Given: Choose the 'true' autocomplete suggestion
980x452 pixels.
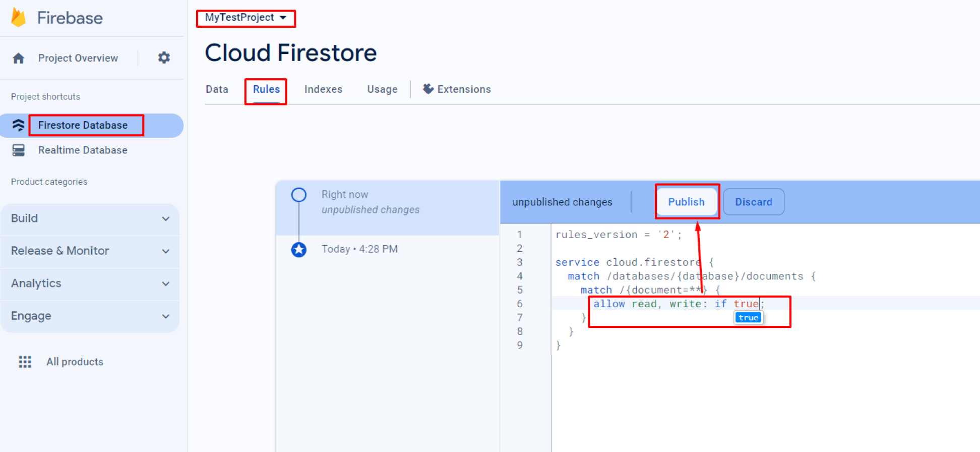Looking at the screenshot, I should click(x=748, y=317).
